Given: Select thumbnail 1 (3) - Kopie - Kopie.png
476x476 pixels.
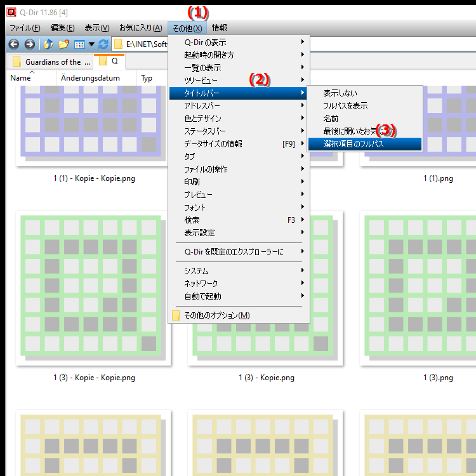Looking at the screenshot, I should (93, 288).
